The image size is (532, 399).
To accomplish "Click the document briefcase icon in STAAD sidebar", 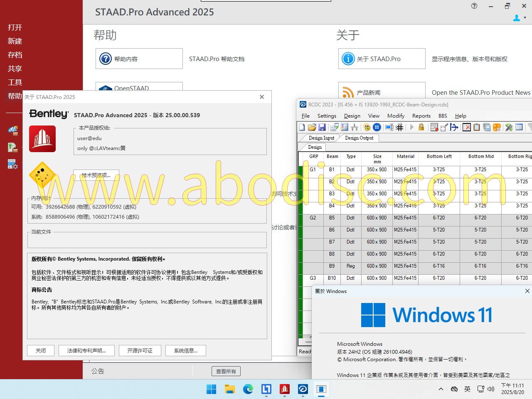I will pyautogui.click(x=13, y=147).
